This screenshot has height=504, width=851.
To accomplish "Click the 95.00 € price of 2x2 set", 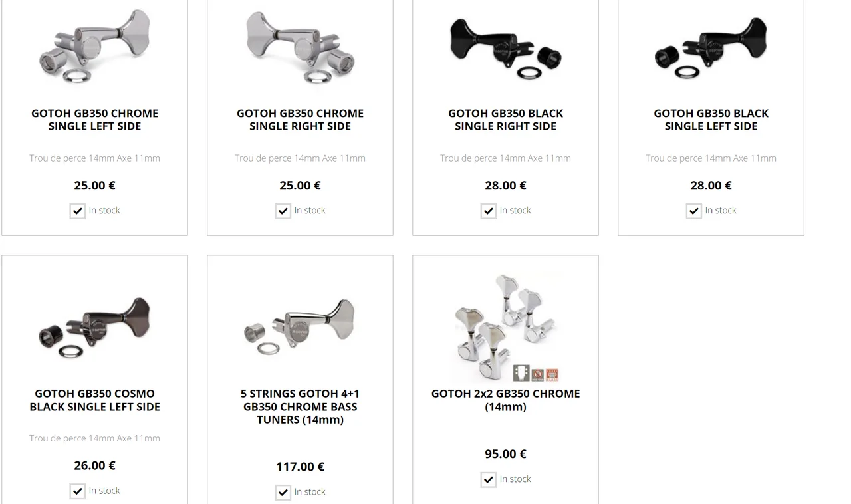I will pos(505,454).
